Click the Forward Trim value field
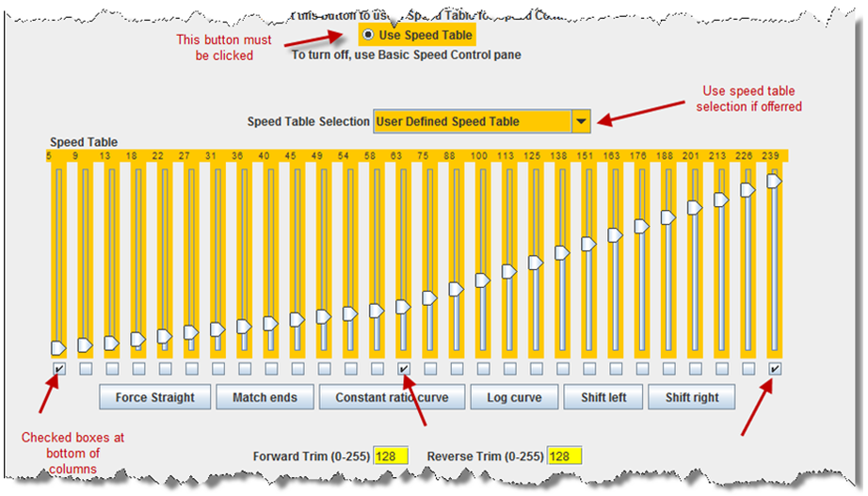This screenshot has width=868, height=496. point(386,456)
